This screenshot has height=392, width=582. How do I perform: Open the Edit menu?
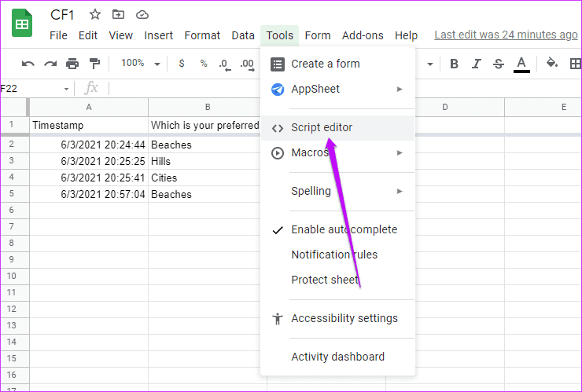[x=88, y=35]
